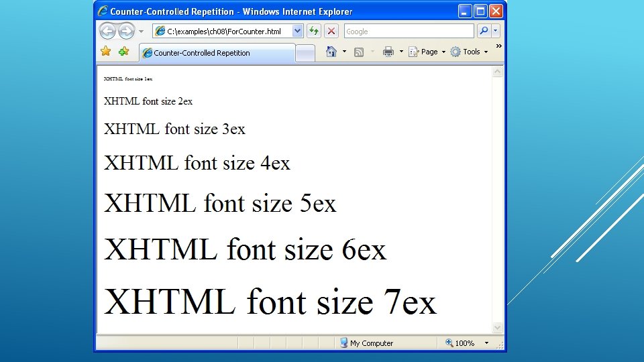Click the 100% zoom level button
The height and width of the screenshot is (362, 644).
tap(460, 343)
